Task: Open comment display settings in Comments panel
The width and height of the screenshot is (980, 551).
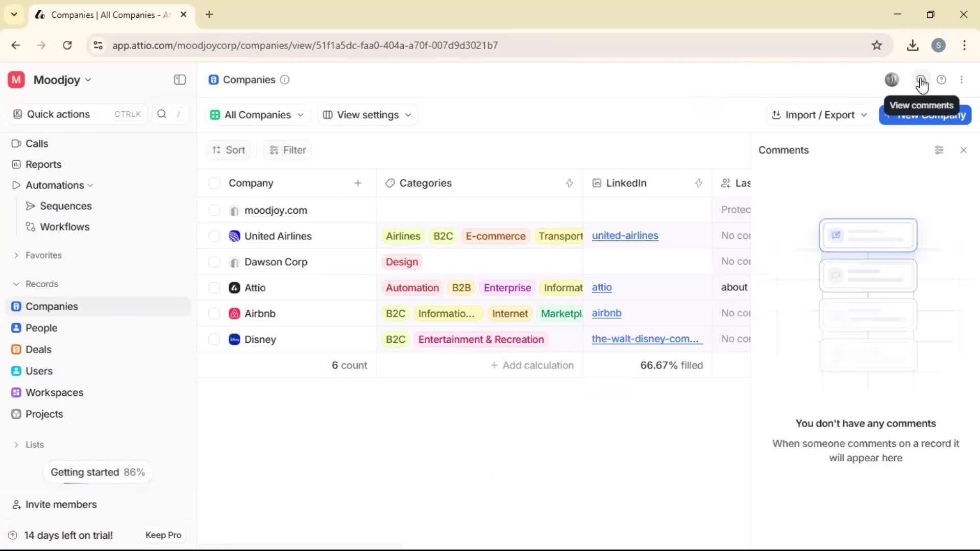Action: (939, 149)
